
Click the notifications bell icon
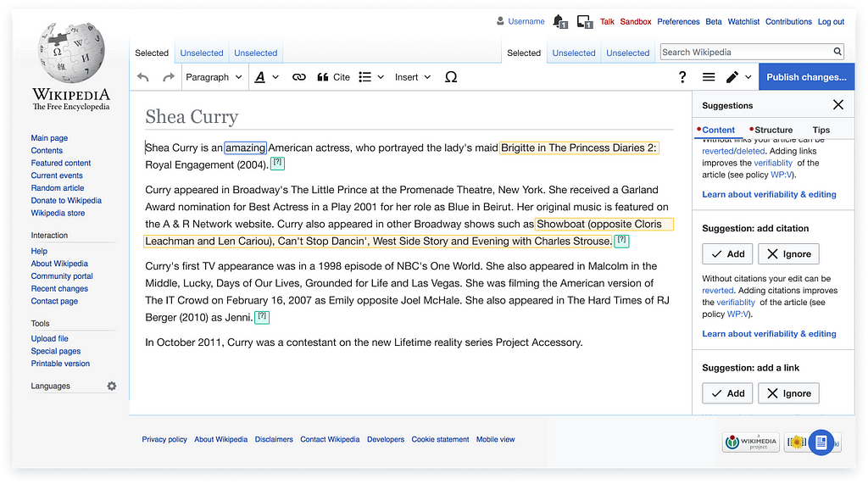559,21
